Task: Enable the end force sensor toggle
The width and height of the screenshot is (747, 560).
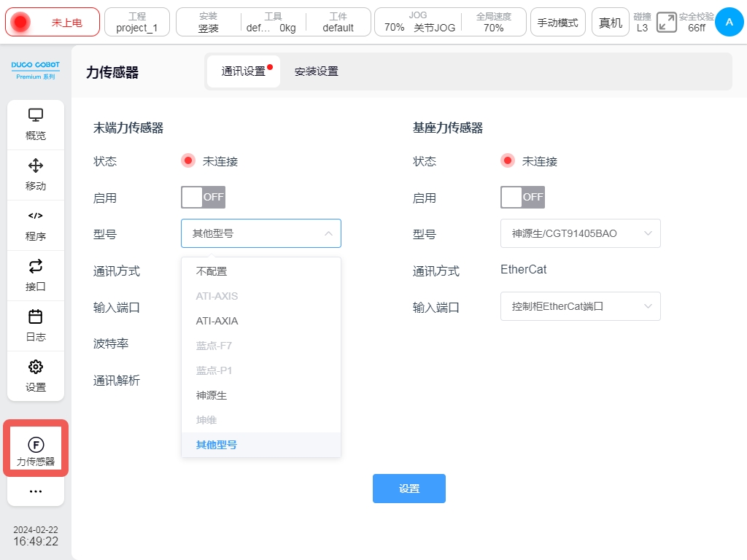Action: [203, 197]
